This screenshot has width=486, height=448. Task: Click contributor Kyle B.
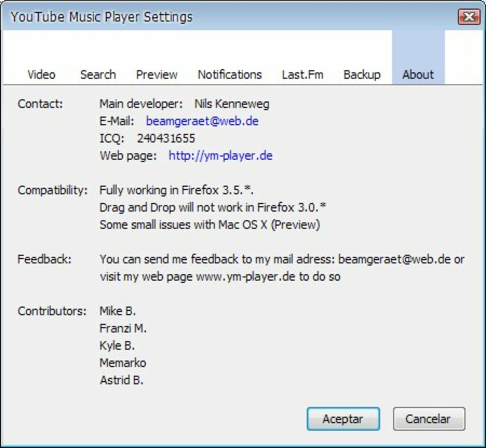(117, 346)
